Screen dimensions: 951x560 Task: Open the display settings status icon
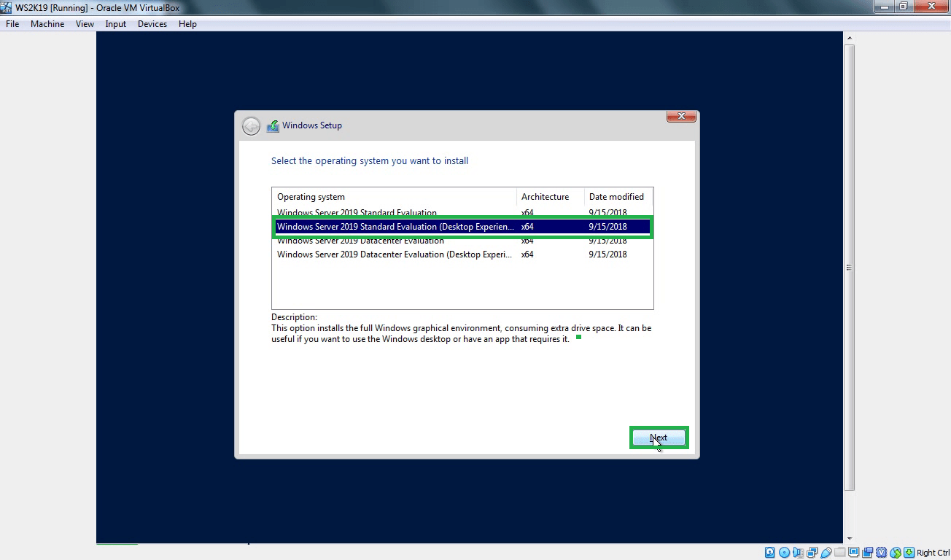853,552
